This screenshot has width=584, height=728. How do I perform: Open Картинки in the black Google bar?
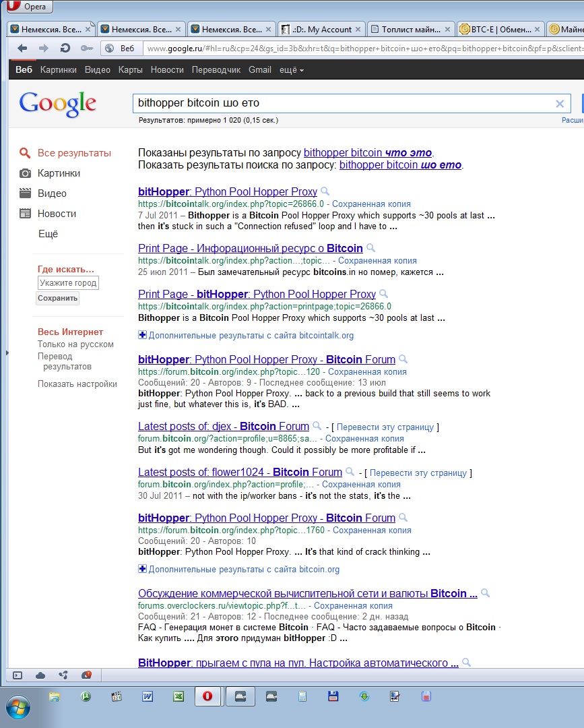tap(59, 70)
